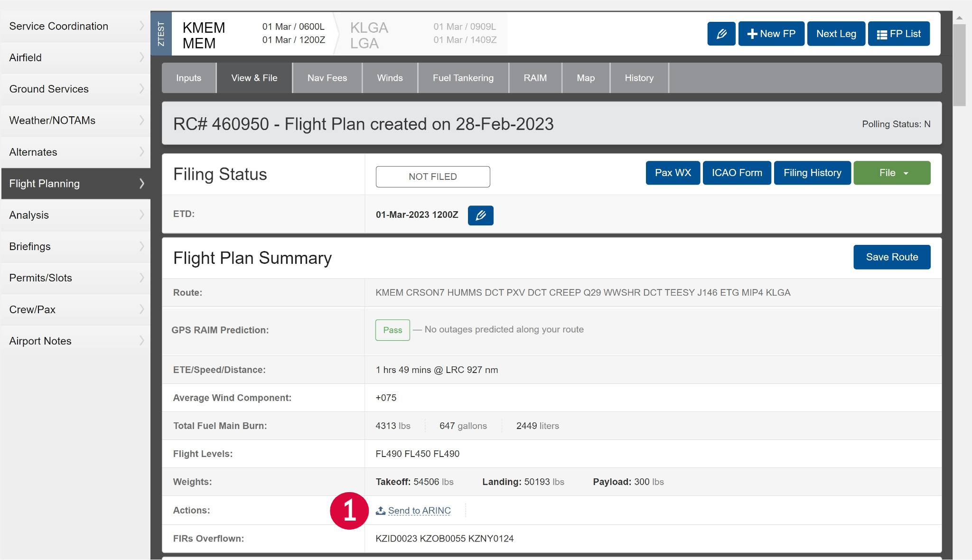Select the RAIM tab
This screenshot has width=972, height=560.
[535, 78]
